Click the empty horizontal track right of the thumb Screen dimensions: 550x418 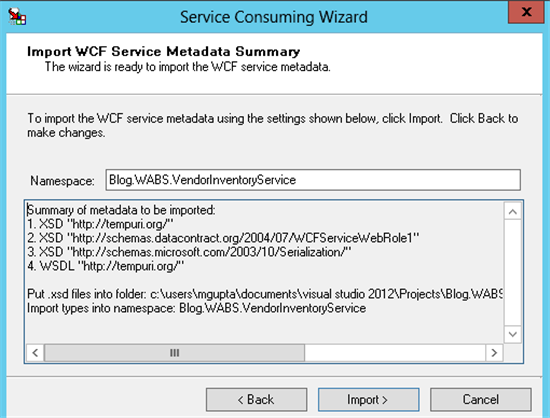click(x=395, y=352)
